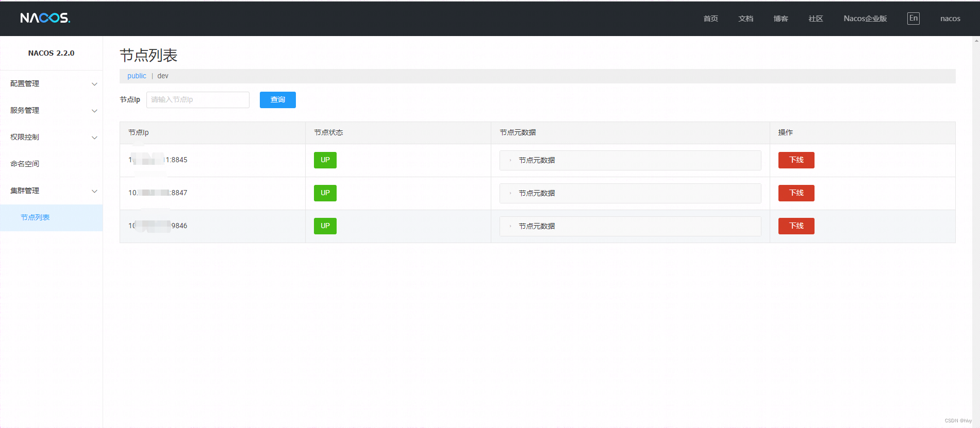The image size is (980, 428).
Task: Click the NACOS 2.2.0 version label
Action: [x=51, y=53]
